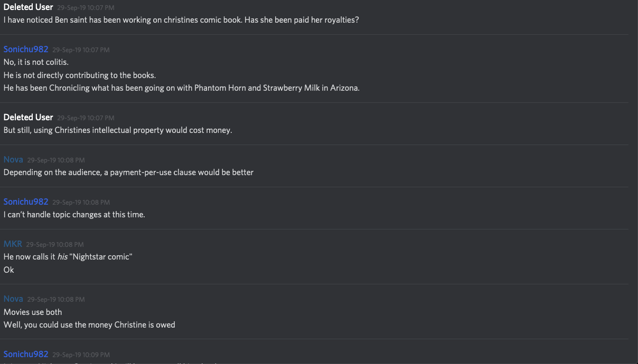This screenshot has width=638, height=364.
Task: Click the message "money Christine is owed"
Action: point(89,324)
